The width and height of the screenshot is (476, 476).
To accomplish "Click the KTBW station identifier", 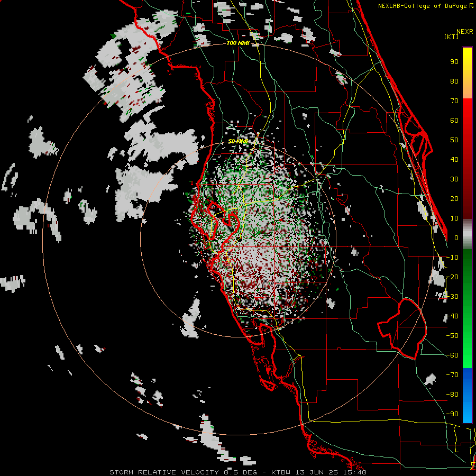I will [281, 472].
